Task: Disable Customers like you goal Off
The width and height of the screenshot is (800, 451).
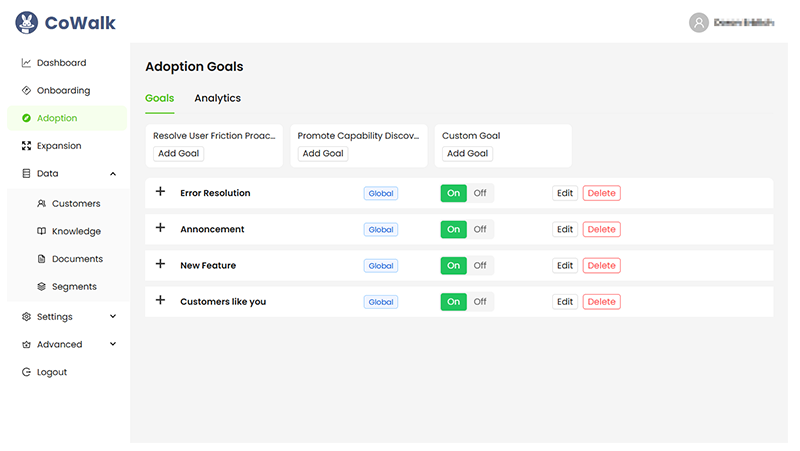Action: click(480, 302)
